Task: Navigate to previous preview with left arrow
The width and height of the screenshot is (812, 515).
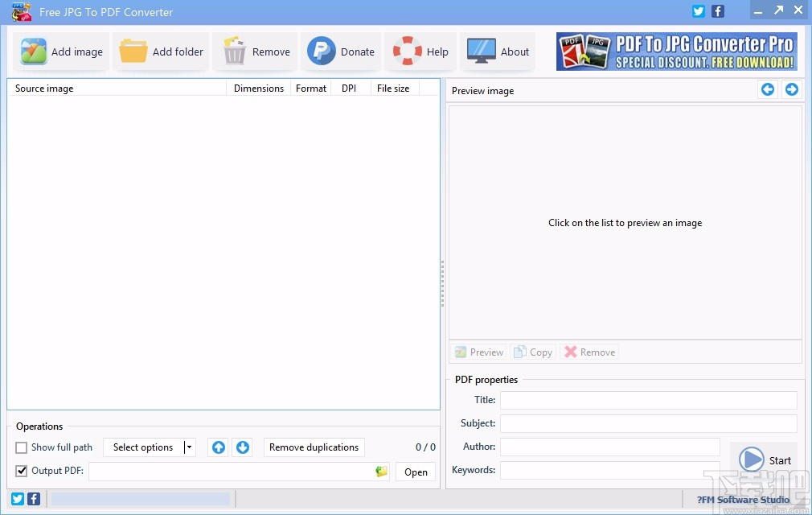Action: tap(767, 89)
